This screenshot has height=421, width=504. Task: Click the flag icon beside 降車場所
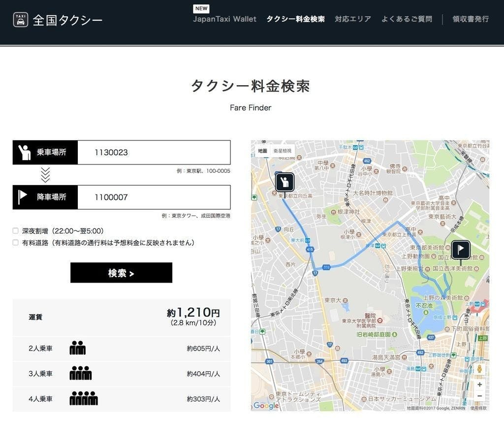23,197
